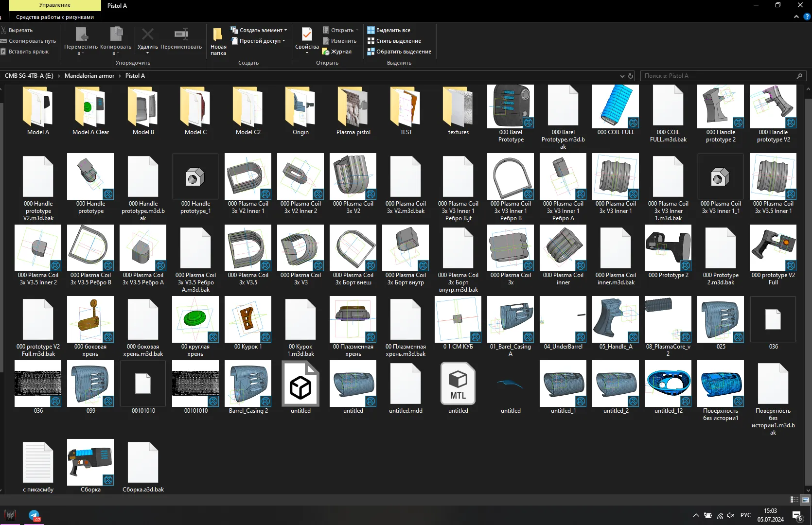Select the 000 COIL FULL file thumbnail
Screen dimensions: 812x525
tap(616, 106)
